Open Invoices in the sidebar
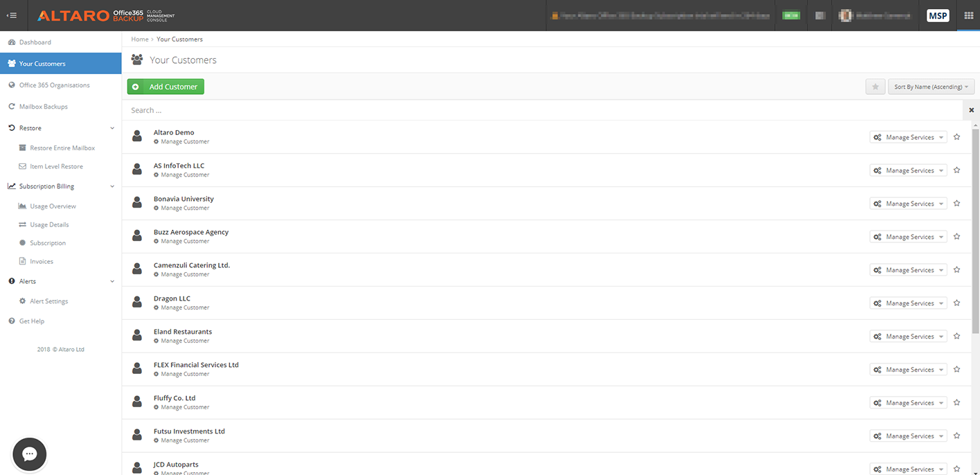The width and height of the screenshot is (980, 475). (42, 261)
